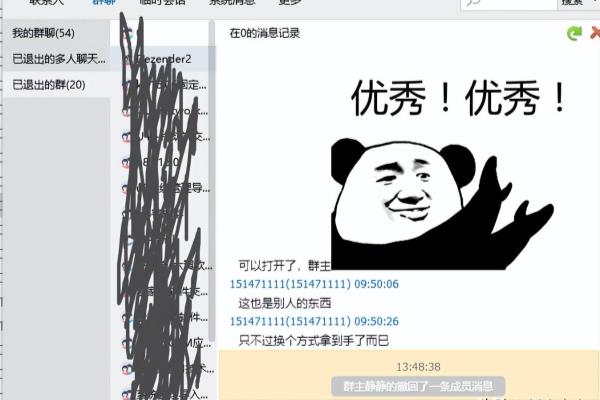This screenshot has height=400, width=600.
Task: Click the sender line timed 09:50:26
Action: 314,321
